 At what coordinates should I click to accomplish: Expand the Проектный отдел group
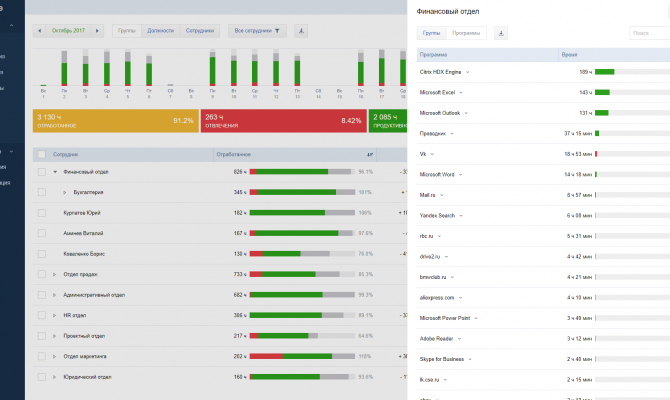coord(54,336)
